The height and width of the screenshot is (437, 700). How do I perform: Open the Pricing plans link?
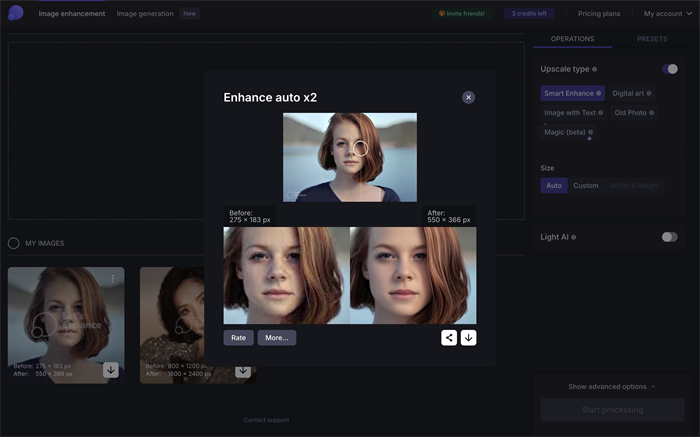(x=599, y=14)
